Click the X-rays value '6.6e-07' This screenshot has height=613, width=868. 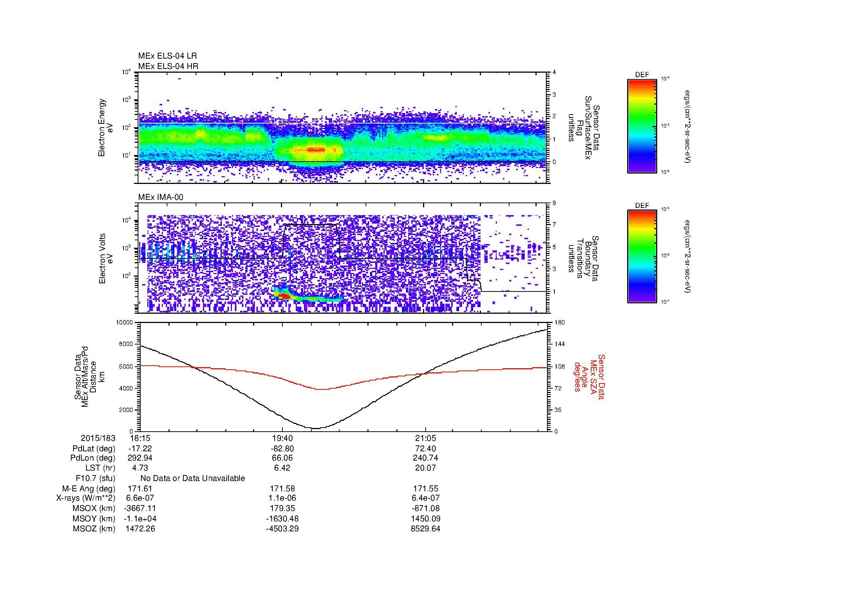(140, 498)
